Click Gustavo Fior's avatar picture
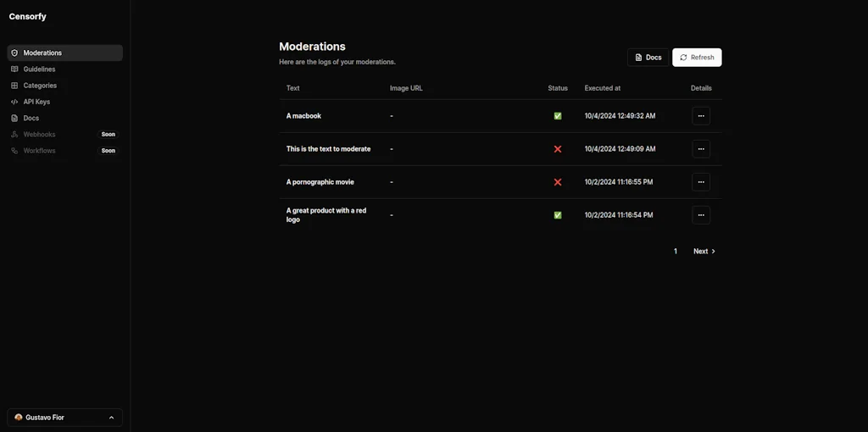 click(19, 418)
